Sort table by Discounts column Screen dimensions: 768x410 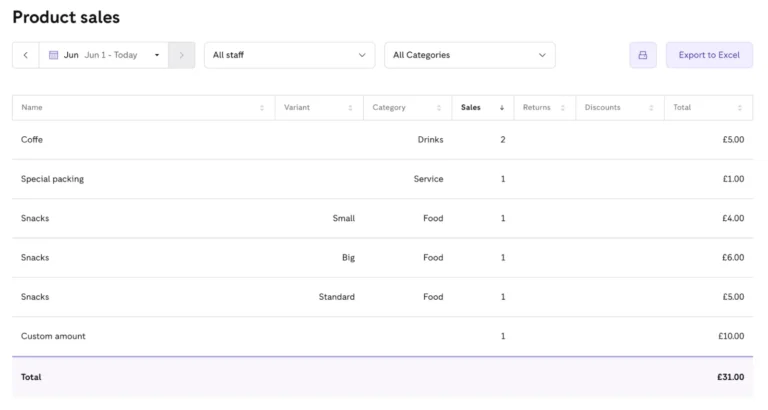pos(620,107)
